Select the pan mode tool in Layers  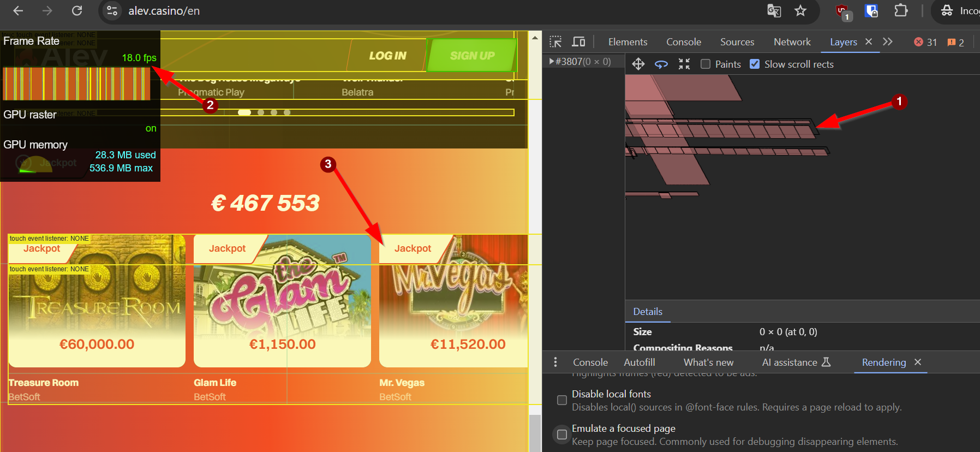click(x=638, y=64)
